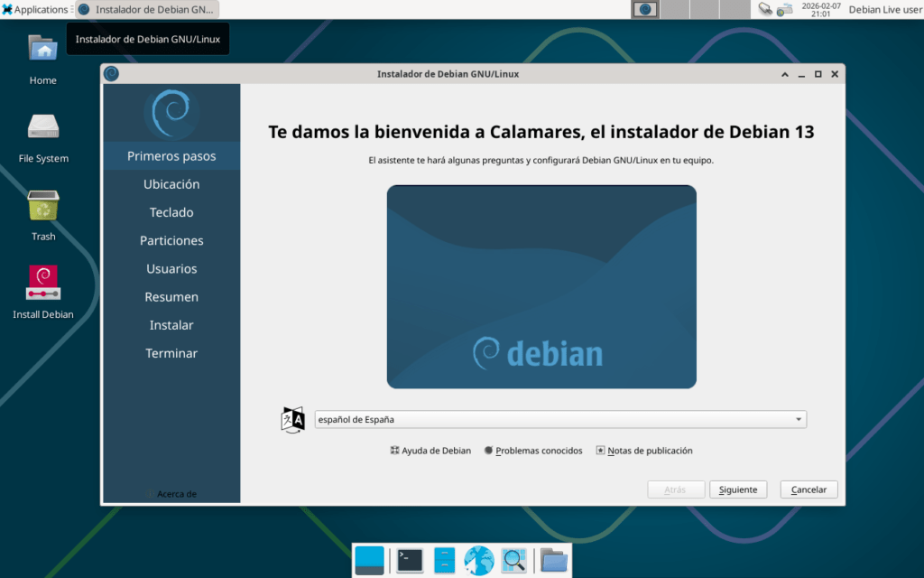Click the show desktop dock icon

(369, 560)
